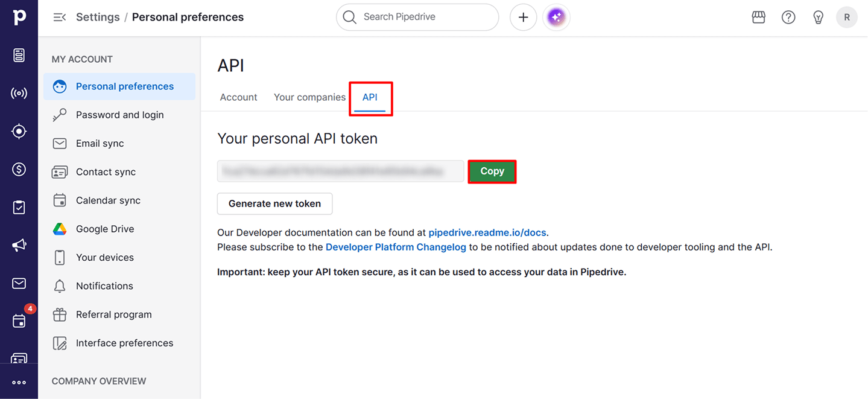
Task: Switch to the Your companies tab
Action: (x=309, y=97)
